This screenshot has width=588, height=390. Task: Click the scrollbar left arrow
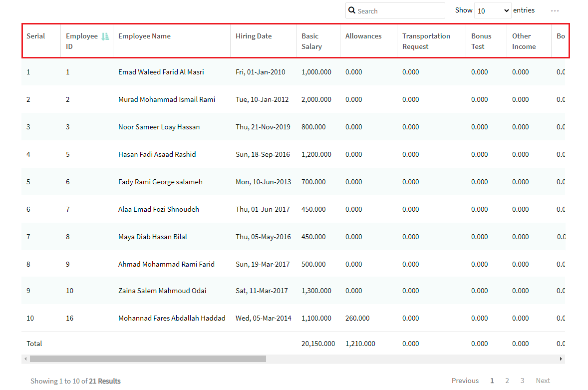[x=25, y=359]
